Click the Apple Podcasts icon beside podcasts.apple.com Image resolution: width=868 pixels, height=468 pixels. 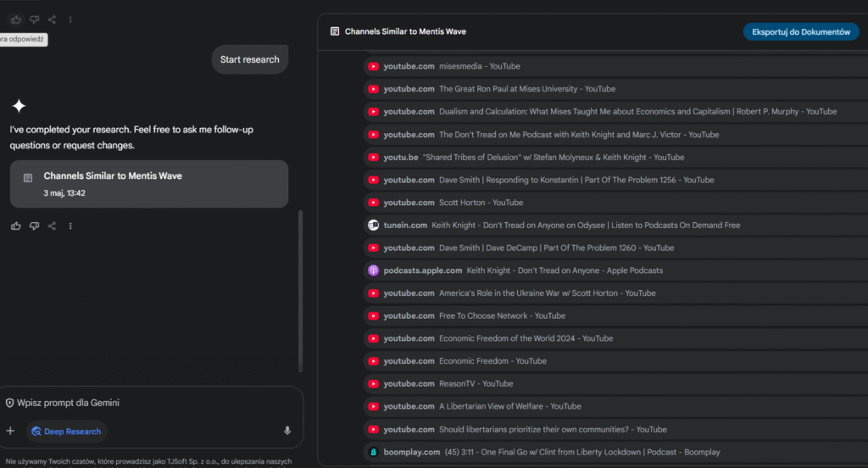(374, 270)
